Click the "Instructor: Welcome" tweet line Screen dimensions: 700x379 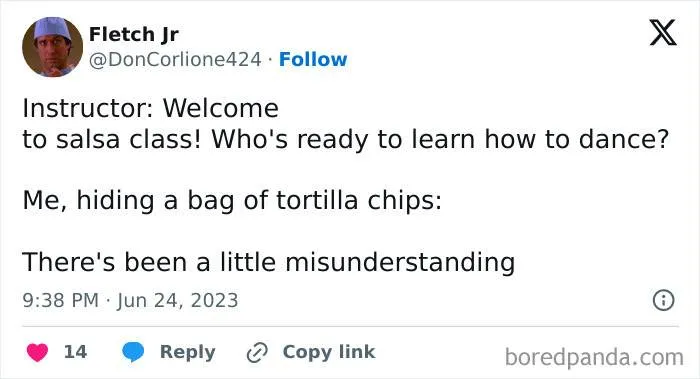(x=150, y=108)
